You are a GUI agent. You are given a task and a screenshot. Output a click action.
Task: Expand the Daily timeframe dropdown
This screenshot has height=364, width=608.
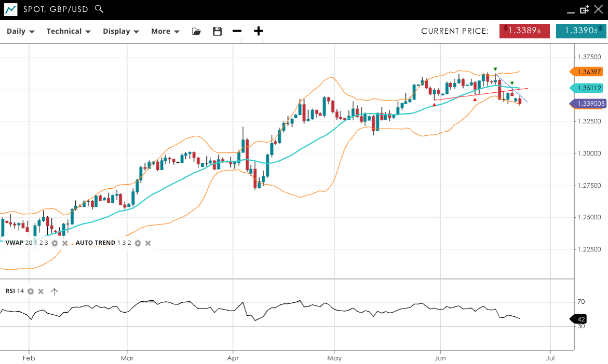(x=21, y=31)
